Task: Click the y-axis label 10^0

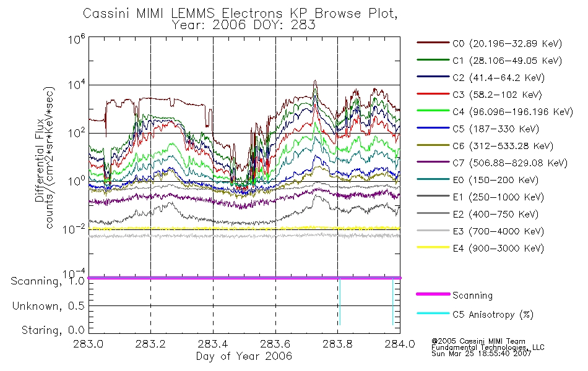Action: pos(77,181)
